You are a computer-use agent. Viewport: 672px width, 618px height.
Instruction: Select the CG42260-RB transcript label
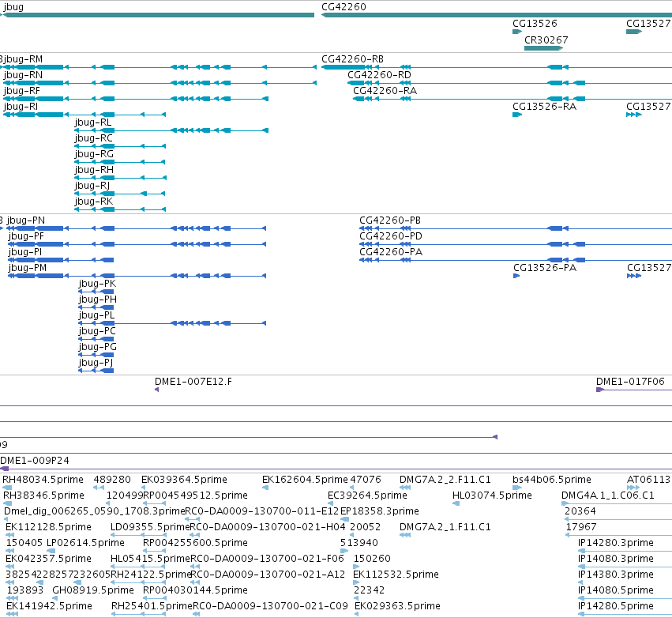(x=352, y=58)
